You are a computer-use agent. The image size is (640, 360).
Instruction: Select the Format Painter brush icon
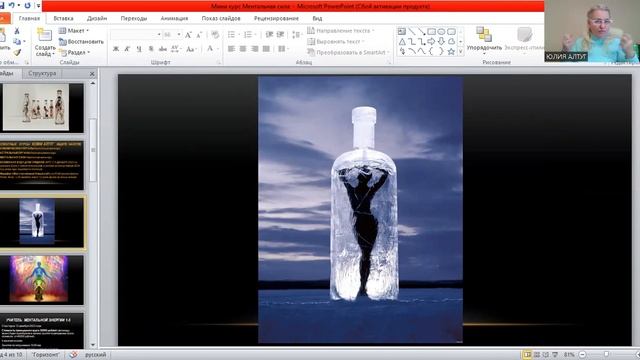(17, 52)
